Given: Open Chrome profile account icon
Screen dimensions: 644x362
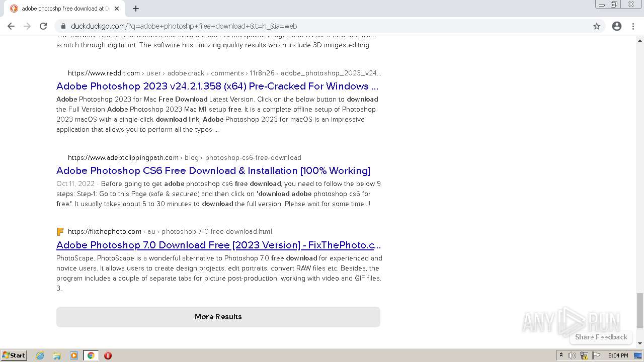Looking at the screenshot, I should tap(617, 26).
